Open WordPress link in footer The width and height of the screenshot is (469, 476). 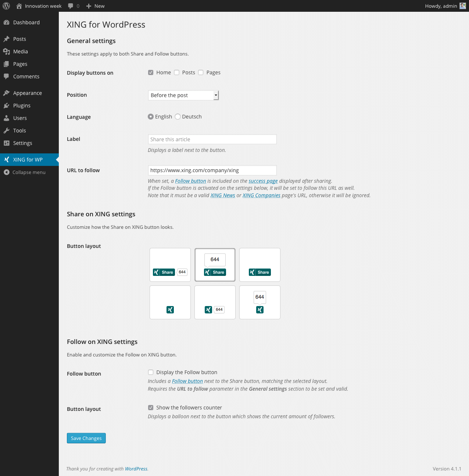(x=136, y=469)
